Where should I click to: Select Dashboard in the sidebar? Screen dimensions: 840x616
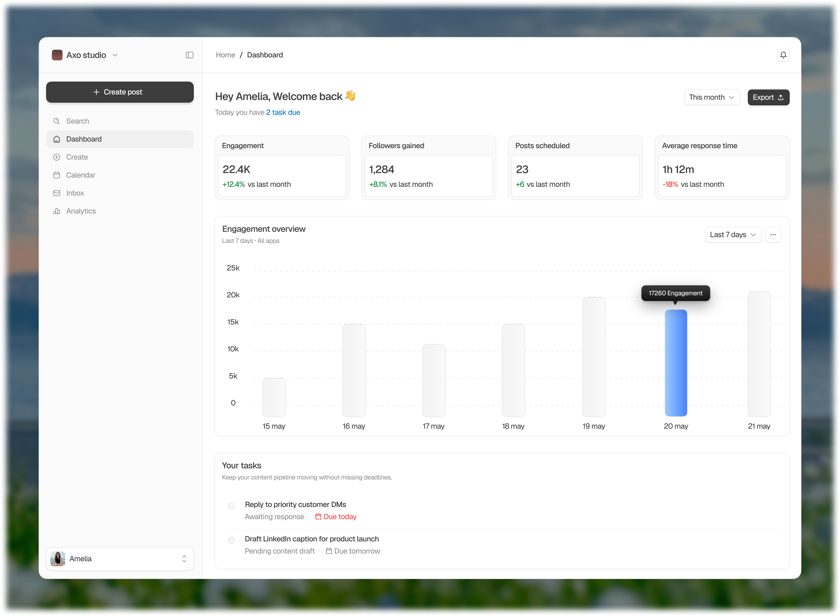(x=120, y=139)
